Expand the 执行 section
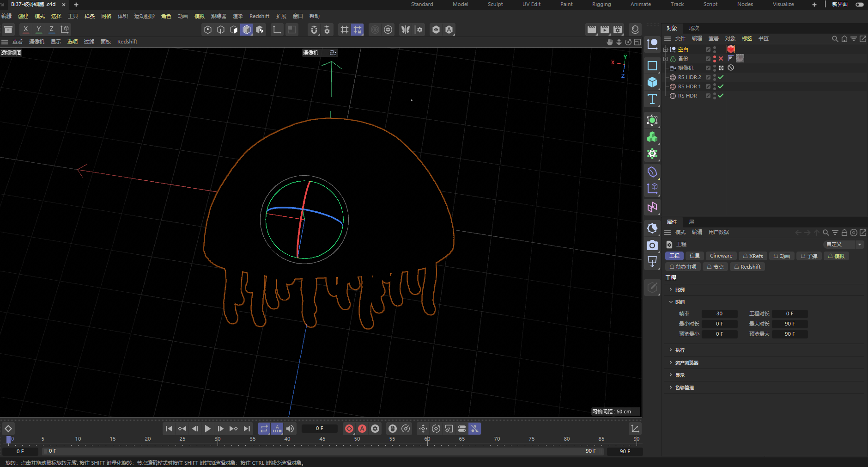 coord(671,350)
